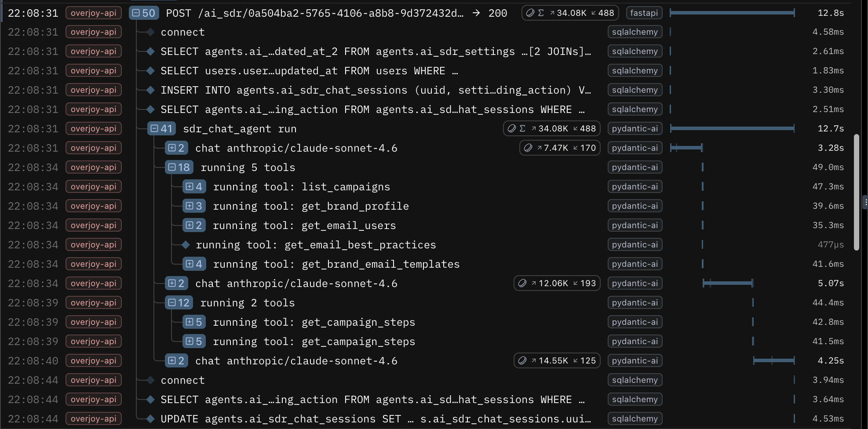Image resolution: width=868 pixels, height=429 pixels.
Task: Click token usage icon on POST row 34.08K
Action: [x=530, y=13]
